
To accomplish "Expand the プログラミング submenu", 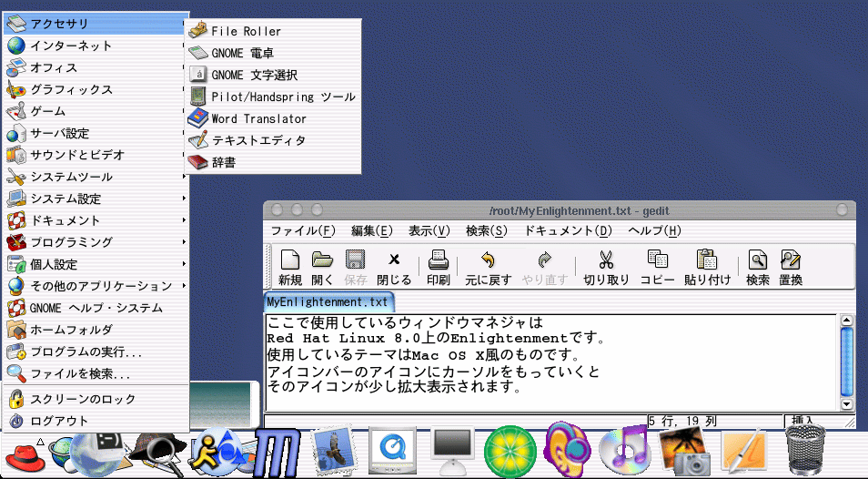I will [x=96, y=242].
